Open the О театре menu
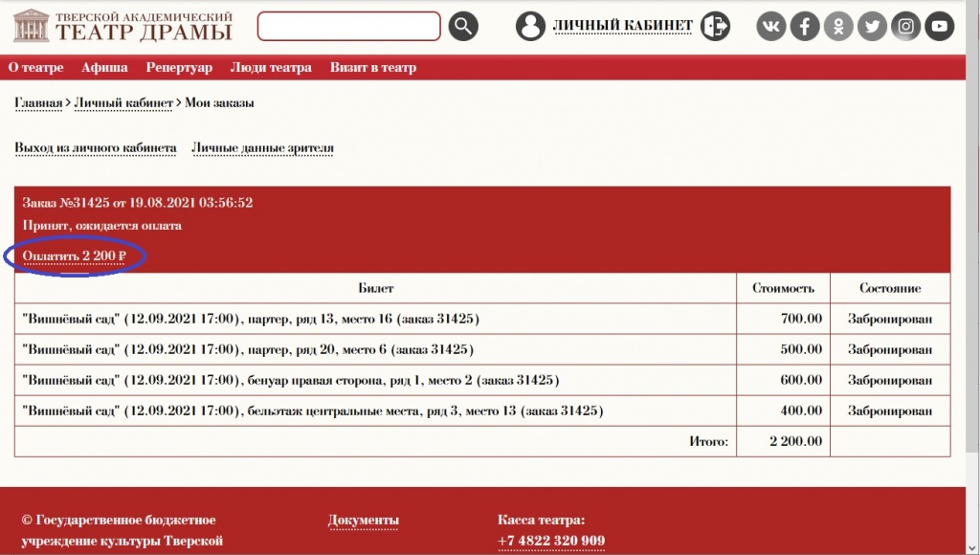The width and height of the screenshot is (980, 555). click(x=35, y=68)
